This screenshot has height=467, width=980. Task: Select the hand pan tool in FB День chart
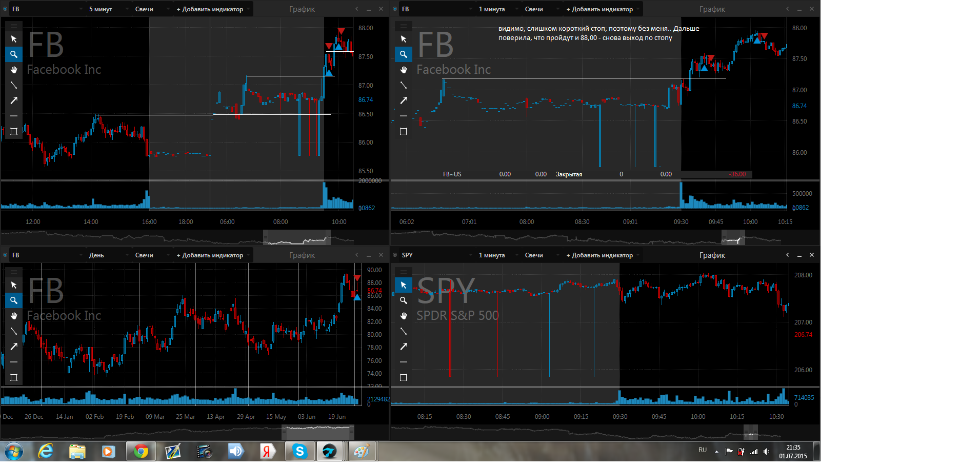point(14,316)
